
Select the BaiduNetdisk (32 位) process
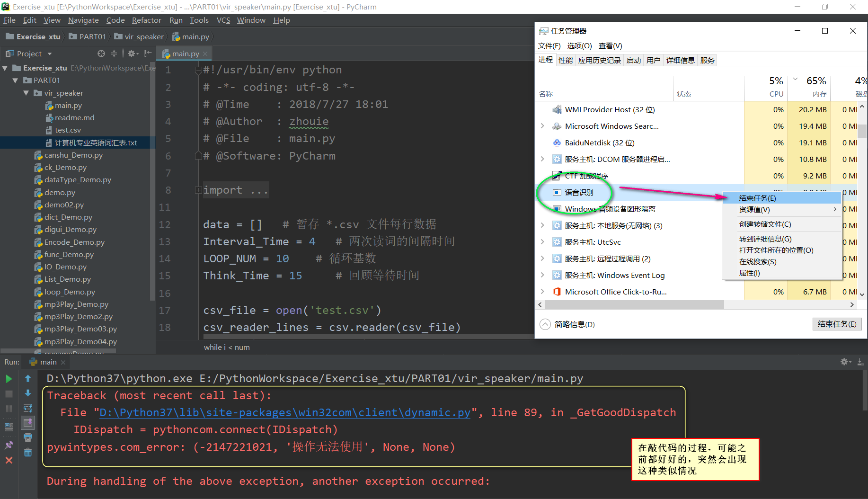pos(600,143)
